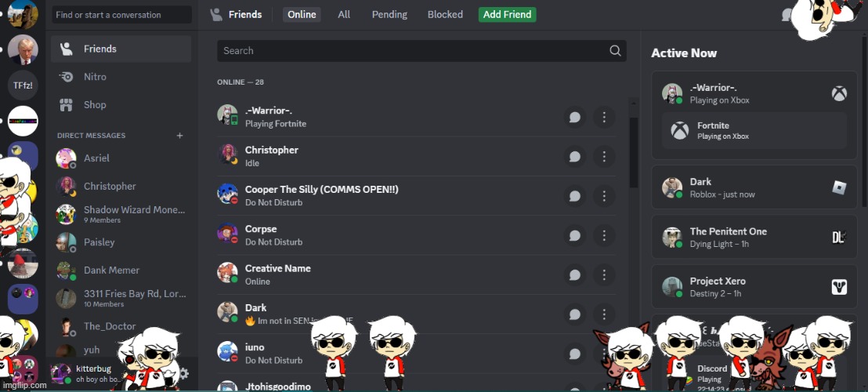Click the friends Search field
Image resolution: width=868 pixels, height=392 pixels.
421,50
